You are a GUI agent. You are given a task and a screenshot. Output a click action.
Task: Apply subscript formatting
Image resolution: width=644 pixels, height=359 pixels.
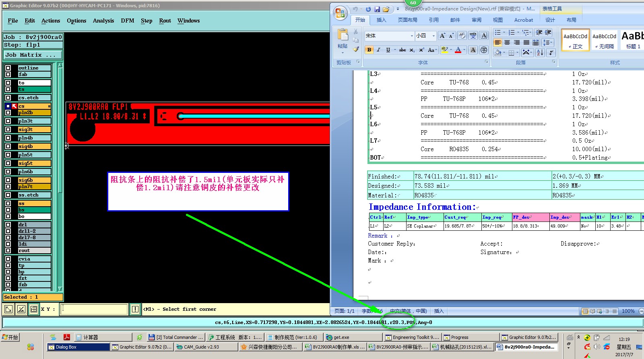point(412,50)
